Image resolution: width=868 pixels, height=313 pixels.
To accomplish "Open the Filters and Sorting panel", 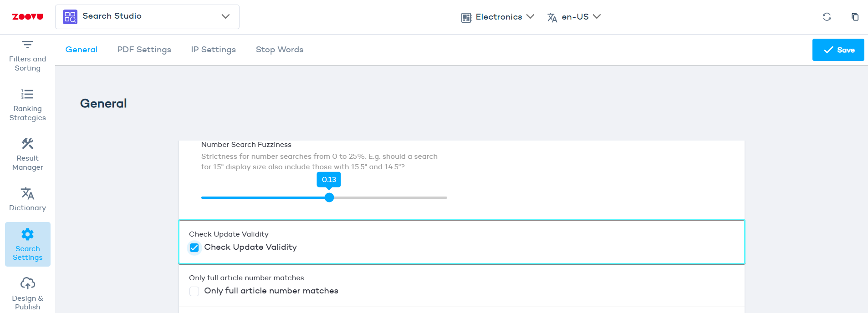I will tap(27, 54).
